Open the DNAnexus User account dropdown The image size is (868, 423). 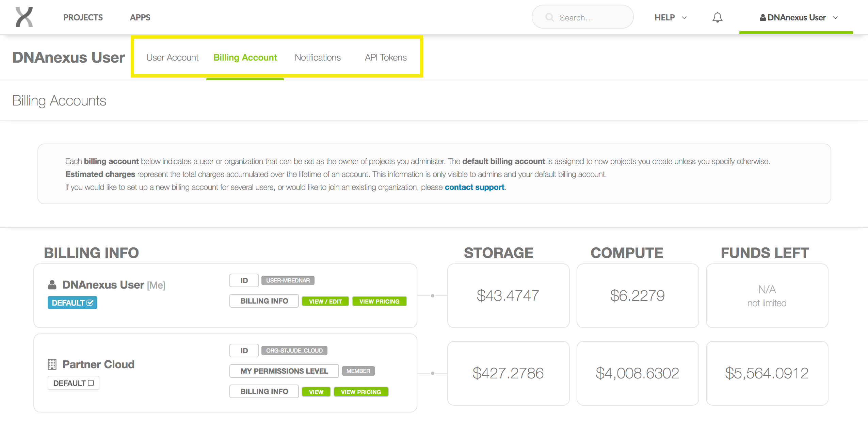pyautogui.click(x=799, y=18)
